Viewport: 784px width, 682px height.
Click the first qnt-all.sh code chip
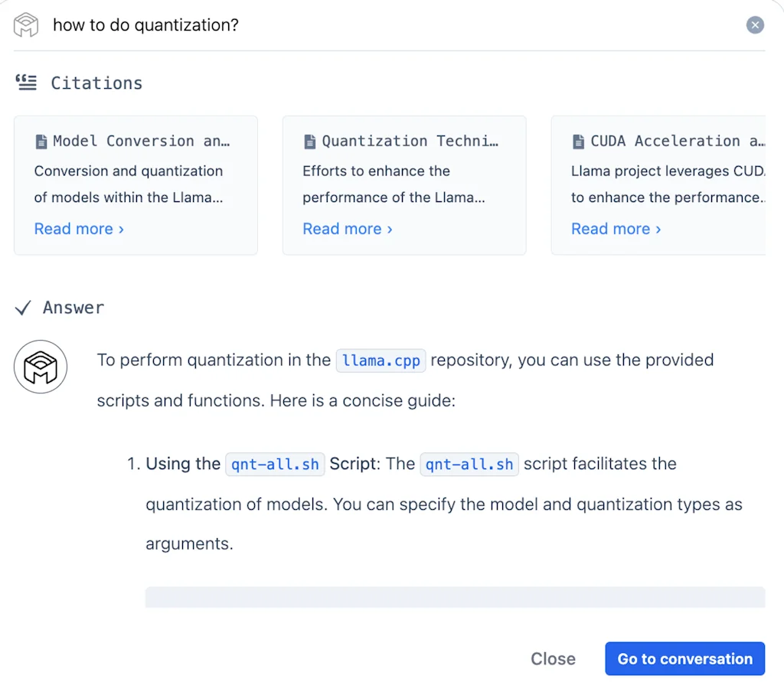click(275, 463)
